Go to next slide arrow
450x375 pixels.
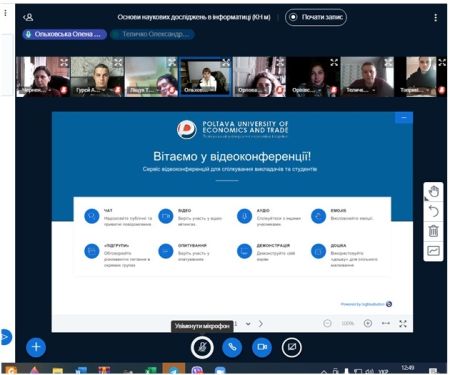pos(261,324)
